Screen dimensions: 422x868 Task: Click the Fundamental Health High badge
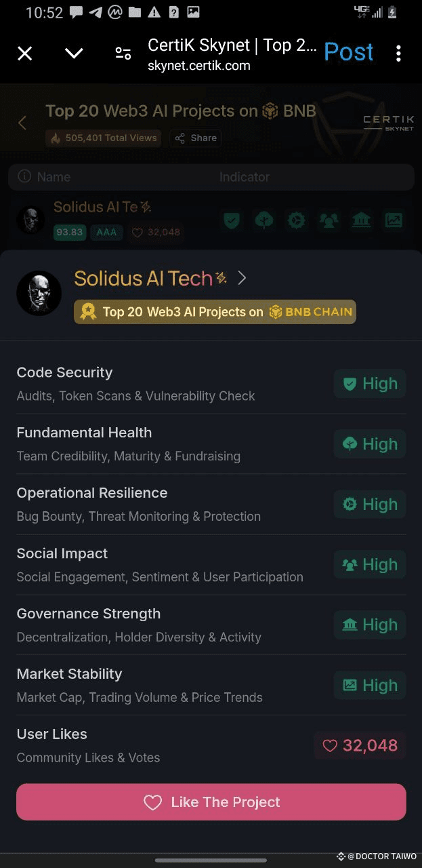[370, 444]
